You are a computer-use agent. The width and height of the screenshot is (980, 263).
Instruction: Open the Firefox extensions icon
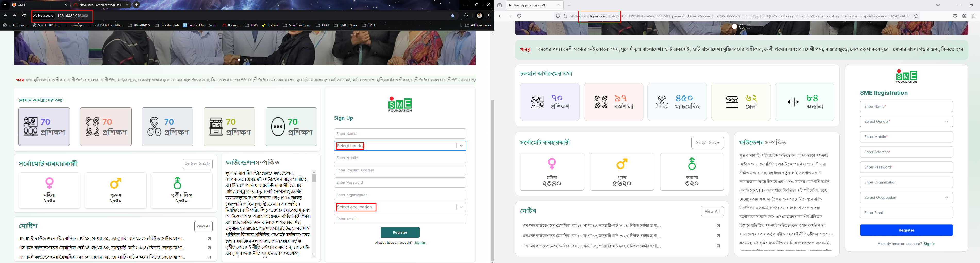[x=974, y=16]
